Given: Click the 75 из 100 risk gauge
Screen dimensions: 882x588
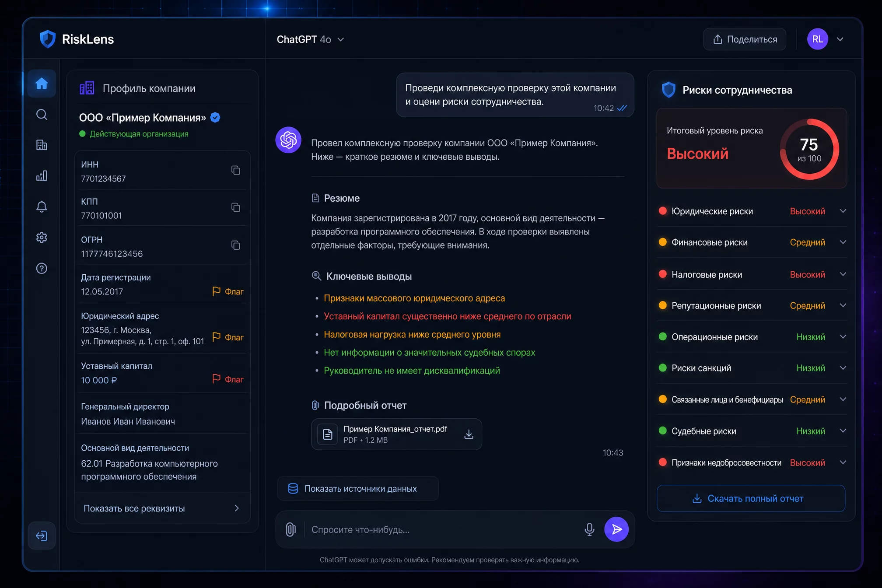Looking at the screenshot, I should 809,149.
